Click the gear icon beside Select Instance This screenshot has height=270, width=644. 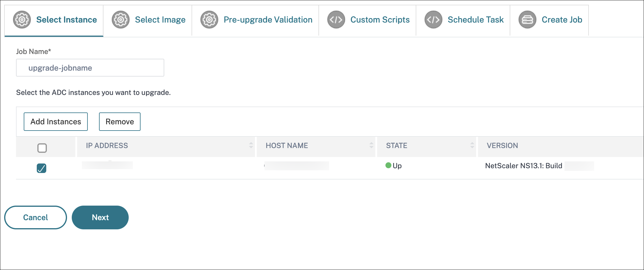22,20
